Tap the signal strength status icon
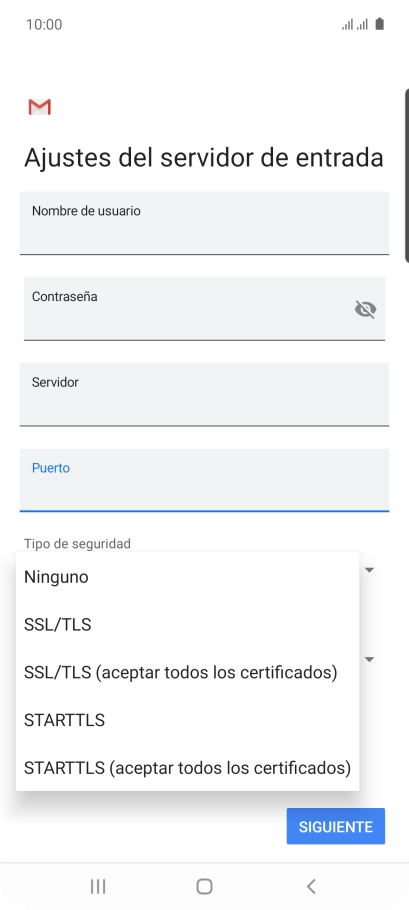Viewport: 409px width, 910px height. pos(354,24)
